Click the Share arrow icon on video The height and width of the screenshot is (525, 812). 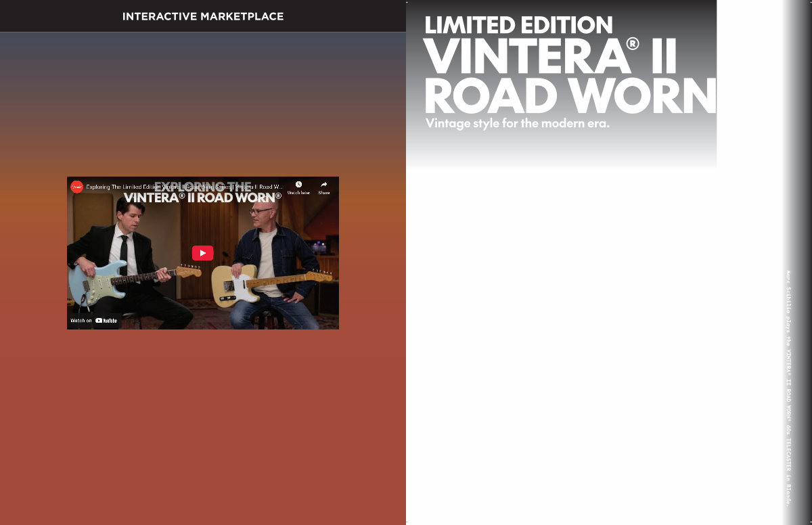324,185
